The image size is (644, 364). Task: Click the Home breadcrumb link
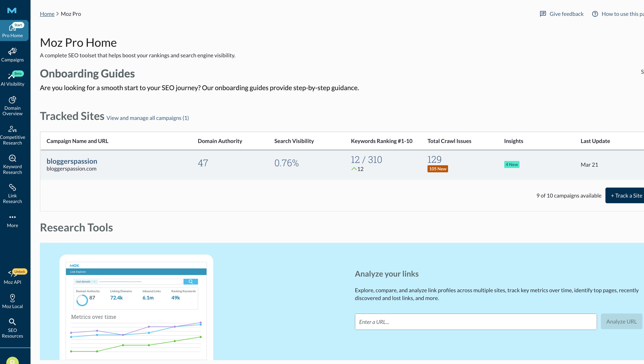[47, 14]
